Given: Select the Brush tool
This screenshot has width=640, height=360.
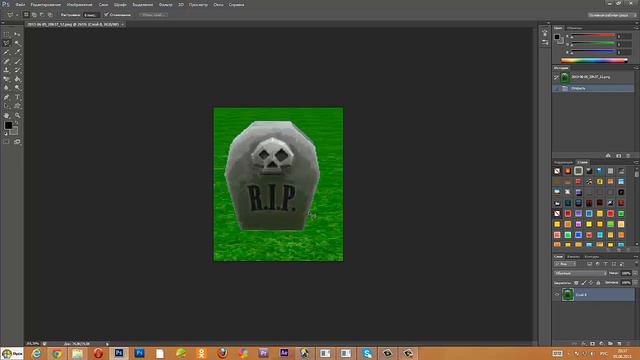Looking at the screenshot, I should coord(17,61).
